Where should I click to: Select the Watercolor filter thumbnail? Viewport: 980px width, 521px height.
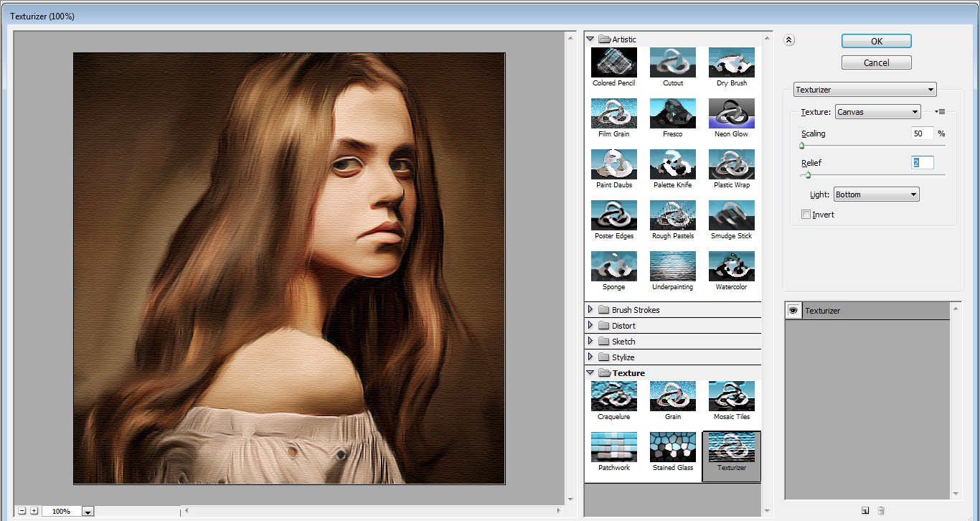tap(731, 266)
